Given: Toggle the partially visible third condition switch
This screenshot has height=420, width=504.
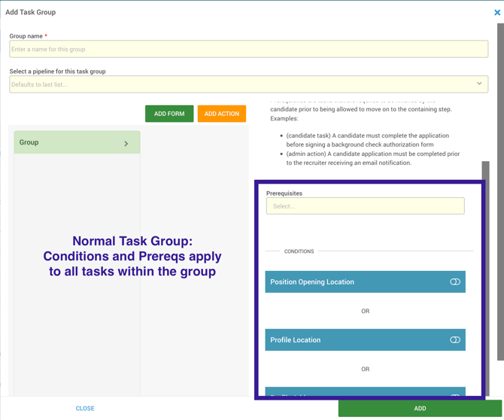Looking at the screenshot, I should tap(454, 394).
